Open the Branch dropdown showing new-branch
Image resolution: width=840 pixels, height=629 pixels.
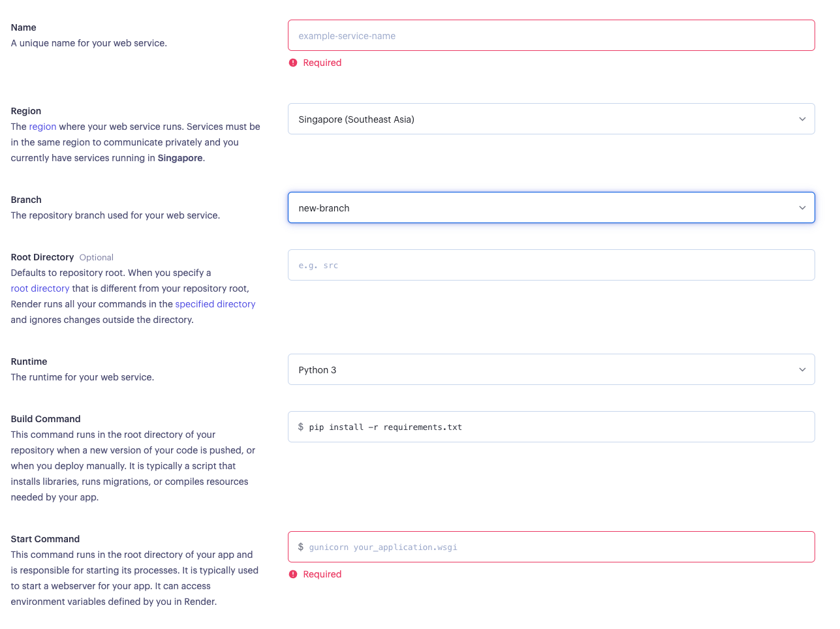pos(551,207)
